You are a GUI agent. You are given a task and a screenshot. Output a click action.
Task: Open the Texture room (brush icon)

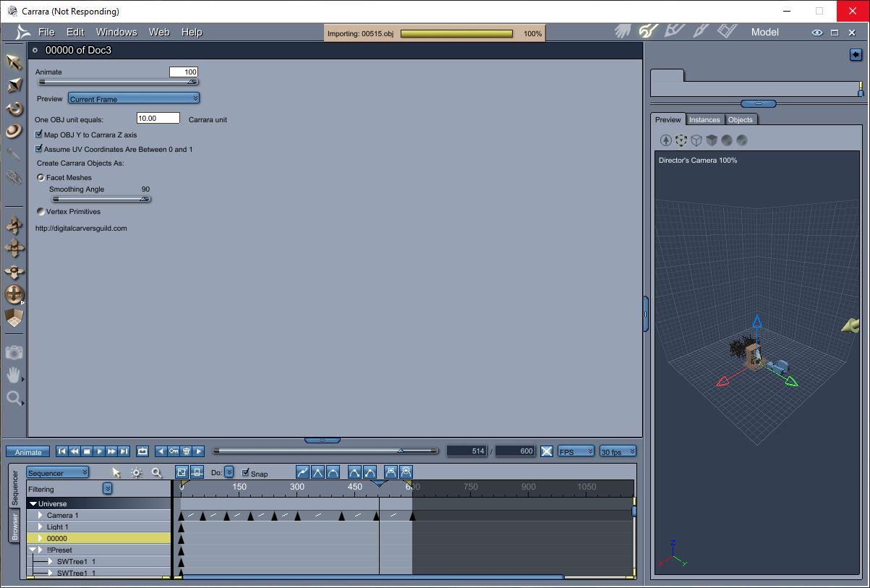coord(700,31)
